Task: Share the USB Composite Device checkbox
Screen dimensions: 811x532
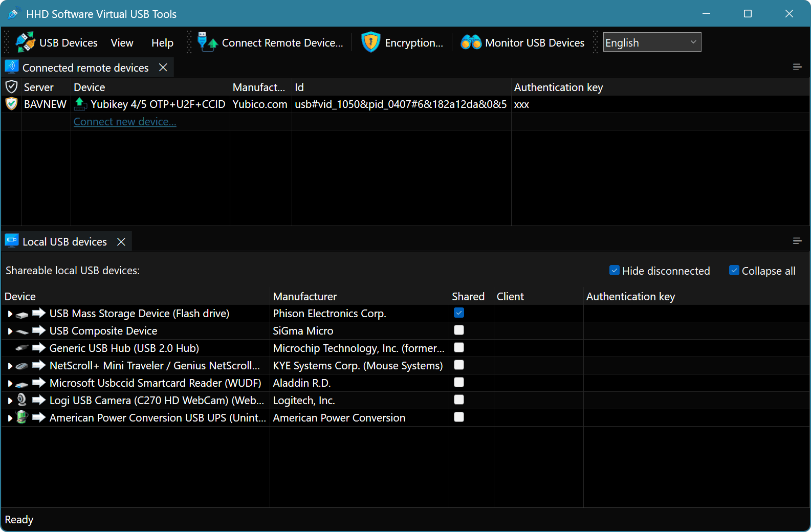Action: pyautogui.click(x=459, y=330)
